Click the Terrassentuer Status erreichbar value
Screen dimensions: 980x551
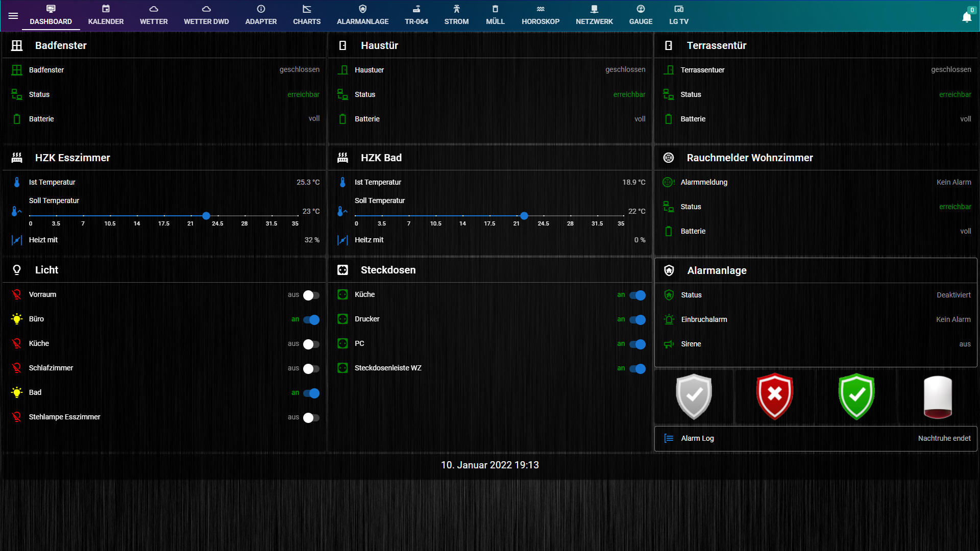pyautogui.click(x=955, y=94)
